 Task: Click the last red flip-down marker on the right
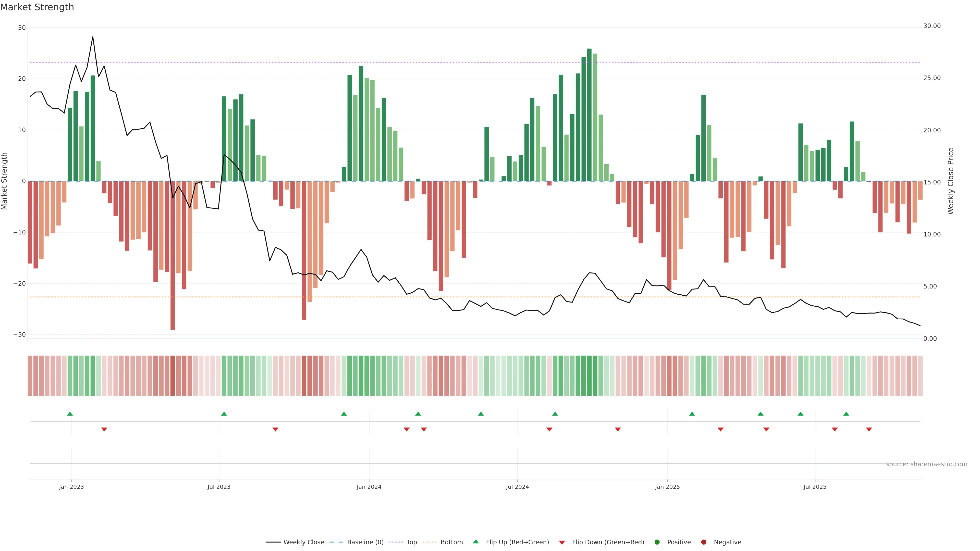coord(869,429)
